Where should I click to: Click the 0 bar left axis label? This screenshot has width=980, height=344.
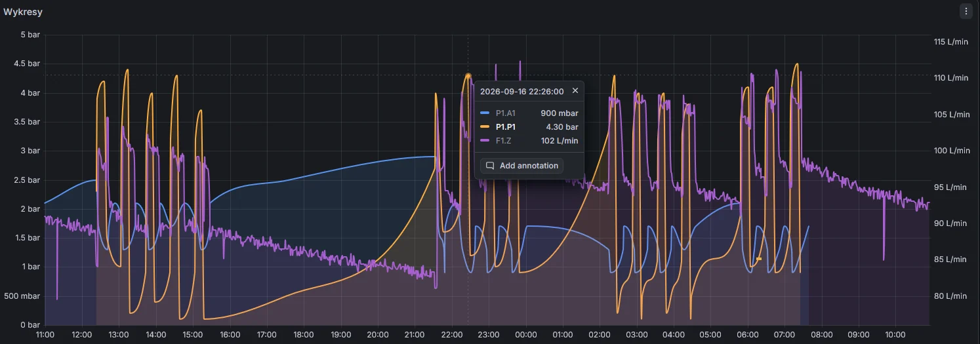tap(30, 325)
